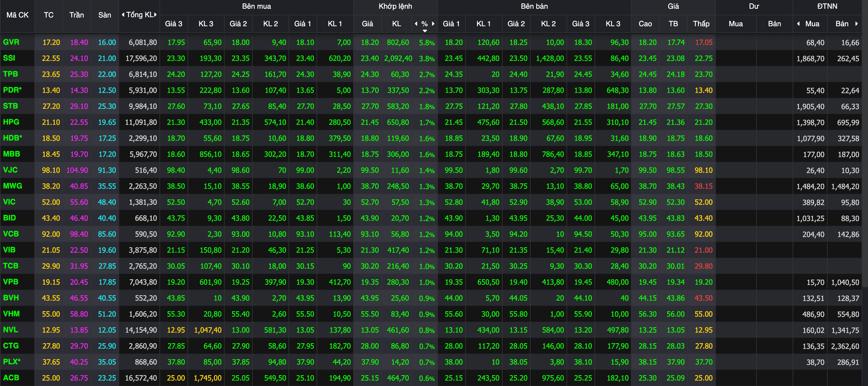Click KL header under Khớp lệnh
This screenshot has width=868, height=386.
(x=396, y=24)
